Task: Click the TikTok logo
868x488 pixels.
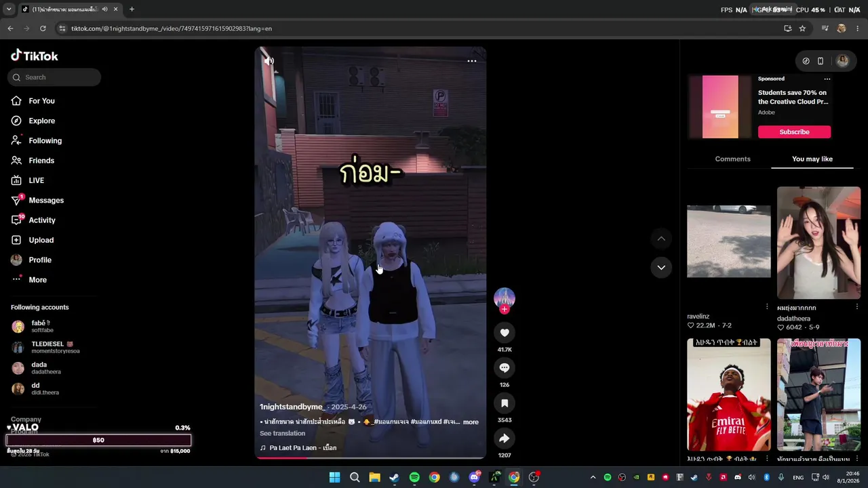Action: (x=35, y=56)
